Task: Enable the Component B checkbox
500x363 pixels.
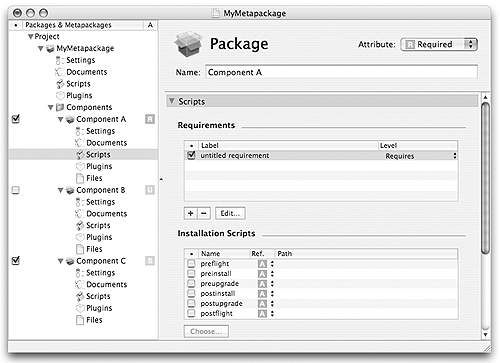Action: 16,190
